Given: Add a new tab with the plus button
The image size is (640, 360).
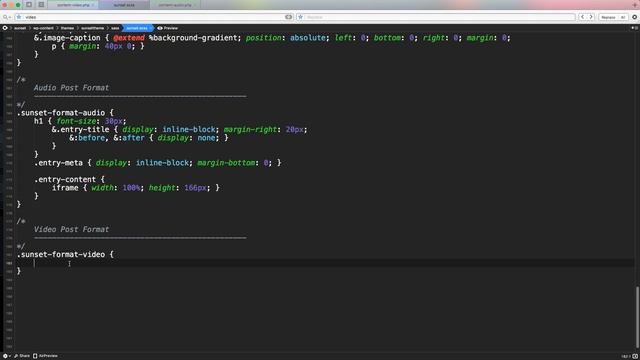Looking at the screenshot, I should [636, 5].
